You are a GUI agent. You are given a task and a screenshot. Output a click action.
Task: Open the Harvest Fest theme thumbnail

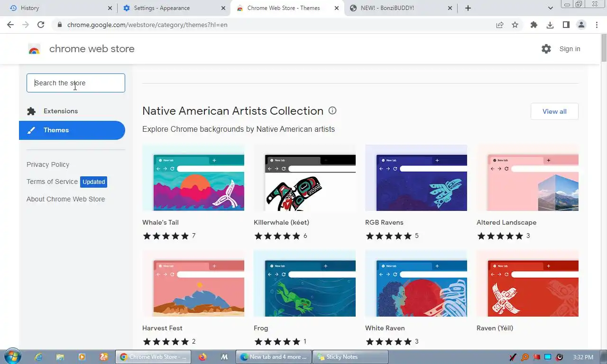[193, 283]
